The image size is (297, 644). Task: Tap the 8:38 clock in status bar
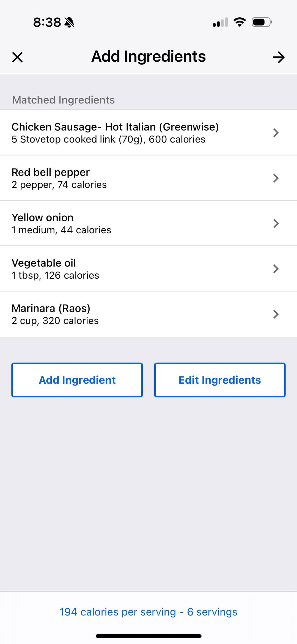click(47, 22)
